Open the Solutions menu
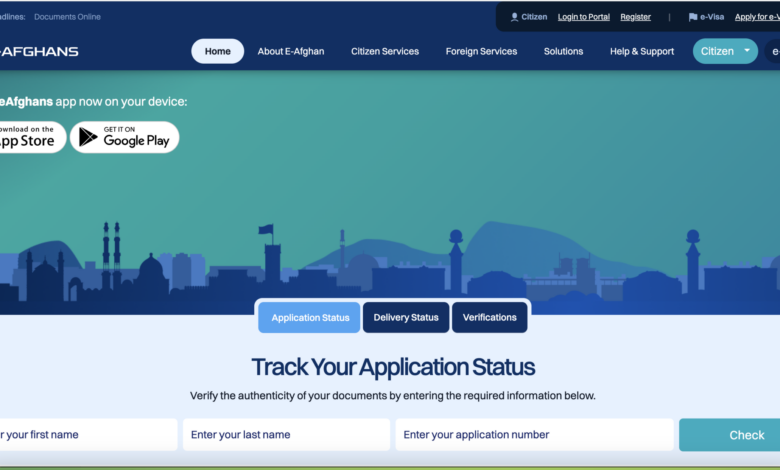Screen dimensions: 780x470 pos(564,51)
